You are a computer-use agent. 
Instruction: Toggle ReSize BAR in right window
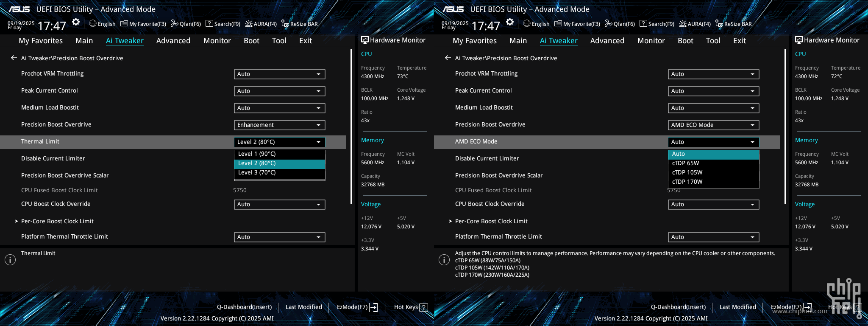[734, 24]
